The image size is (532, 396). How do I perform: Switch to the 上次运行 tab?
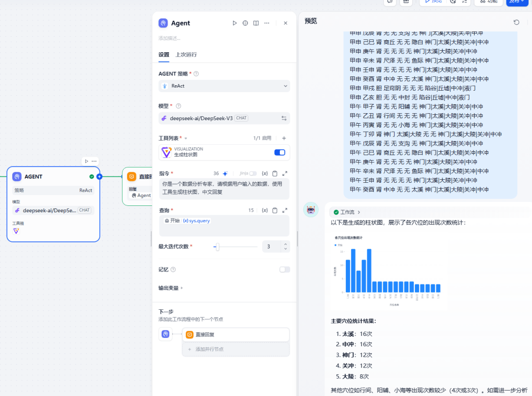point(186,55)
